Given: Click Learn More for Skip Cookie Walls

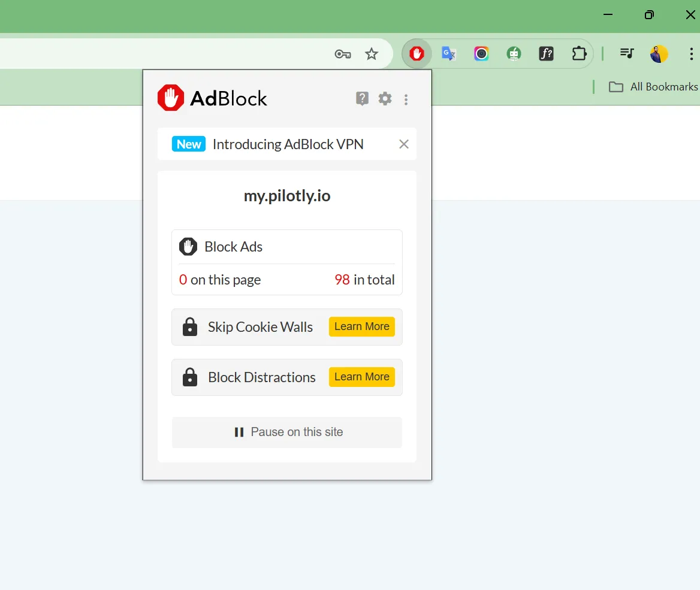Looking at the screenshot, I should 362,326.
